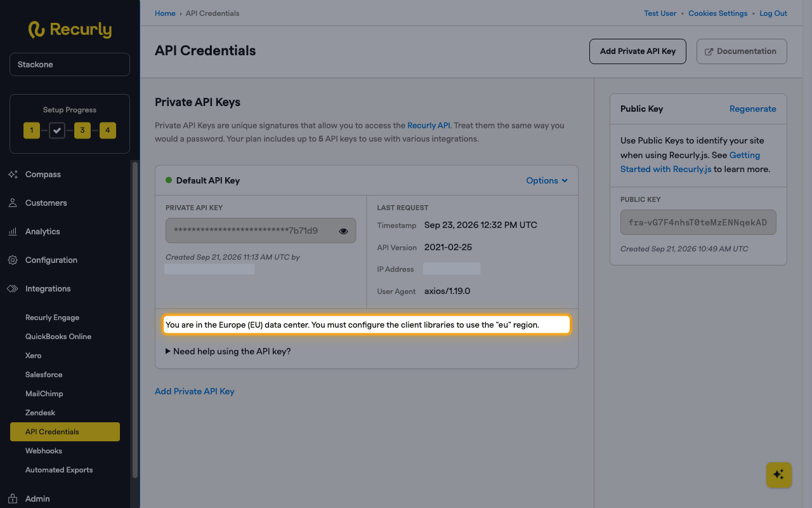
Task: Open the Options dropdown for Default API Key
Action: (x=547, y=180)
